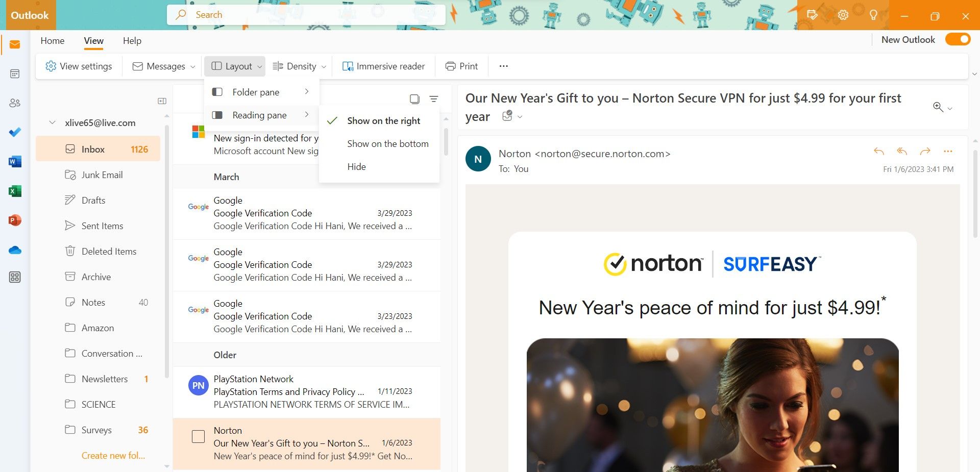The width and height of the screenshot is (980, 472).
Task: Open the Calendar app in sidebar
Action: 15,74
